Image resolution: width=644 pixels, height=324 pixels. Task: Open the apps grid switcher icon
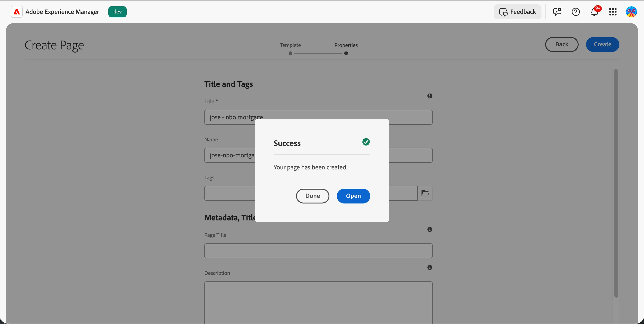613,12
